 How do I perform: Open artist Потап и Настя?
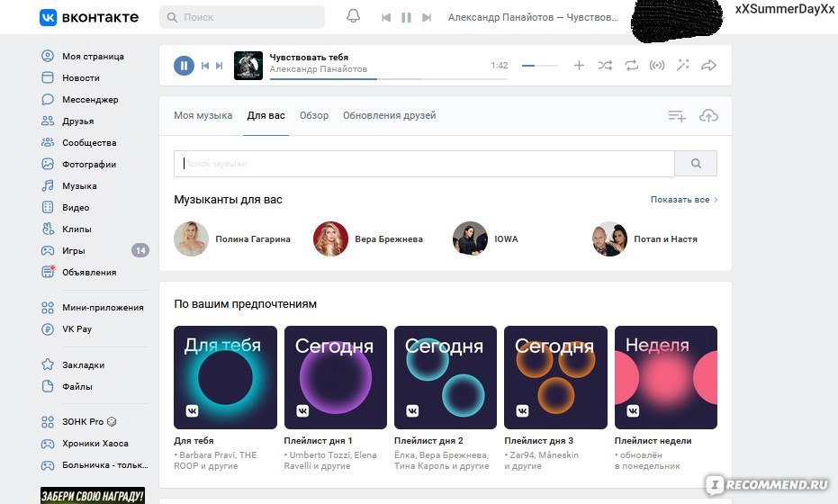tap(644, 238)
